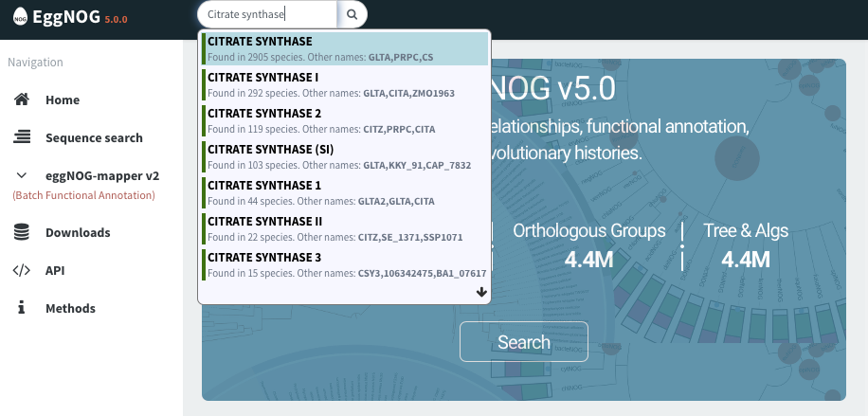Screen dimensions: 868x416
Task: Click the Tree & Algs 4.4M statistic
Action: pyautogui.click(x=746, y=245)
